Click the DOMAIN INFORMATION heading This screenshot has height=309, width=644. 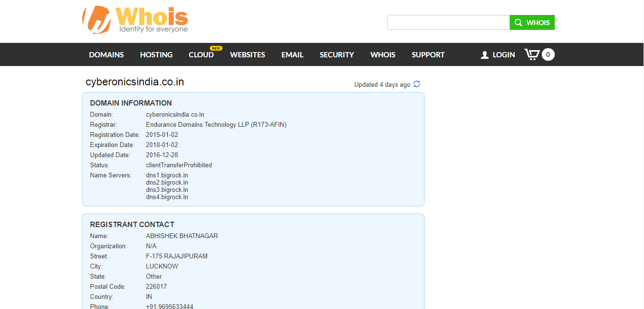(x=131, y=103)
